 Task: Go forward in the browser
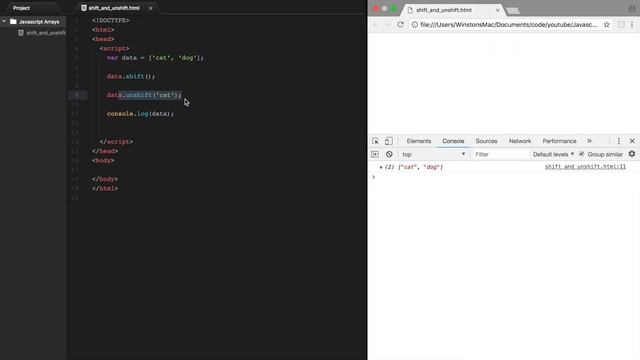tap(388, 24)
